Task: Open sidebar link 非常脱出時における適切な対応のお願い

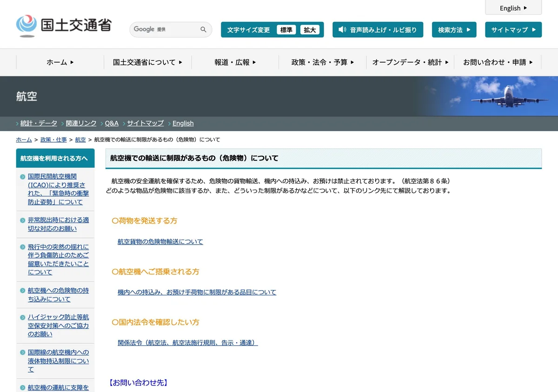Action: coord(59,224)
